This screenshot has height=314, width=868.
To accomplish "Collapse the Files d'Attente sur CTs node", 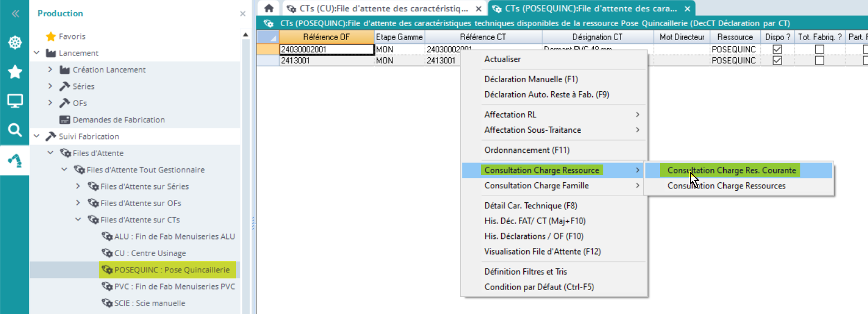I will [78, 220].
